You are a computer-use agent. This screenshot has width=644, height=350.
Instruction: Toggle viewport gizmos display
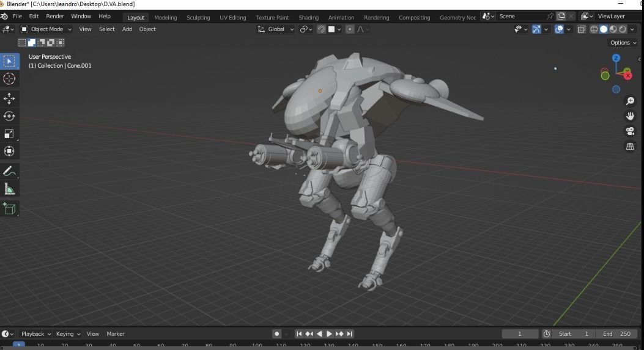tap(536, 29)
